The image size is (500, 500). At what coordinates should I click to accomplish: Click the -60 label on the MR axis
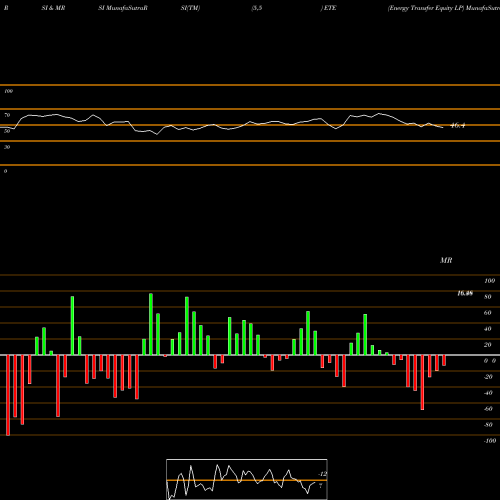(x=488, y=409)
